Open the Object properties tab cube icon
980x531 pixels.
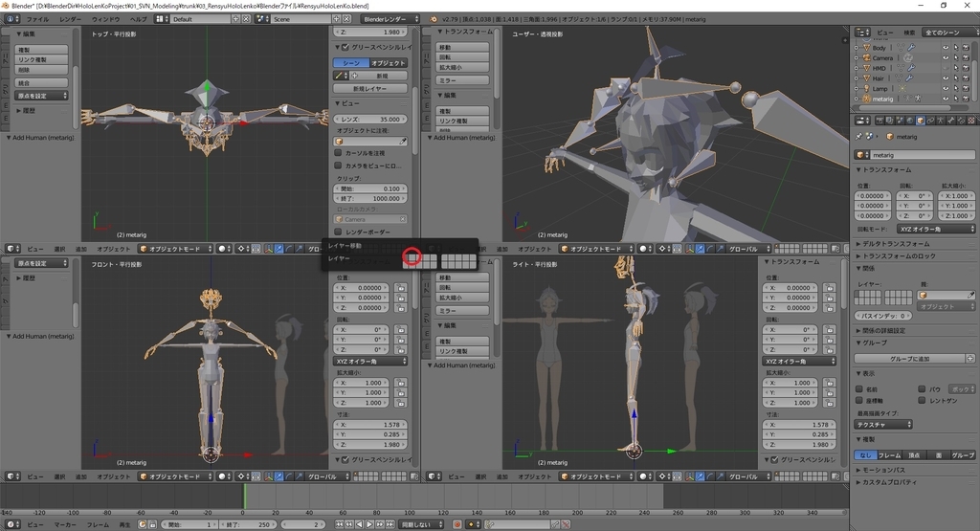click(920, 121)
